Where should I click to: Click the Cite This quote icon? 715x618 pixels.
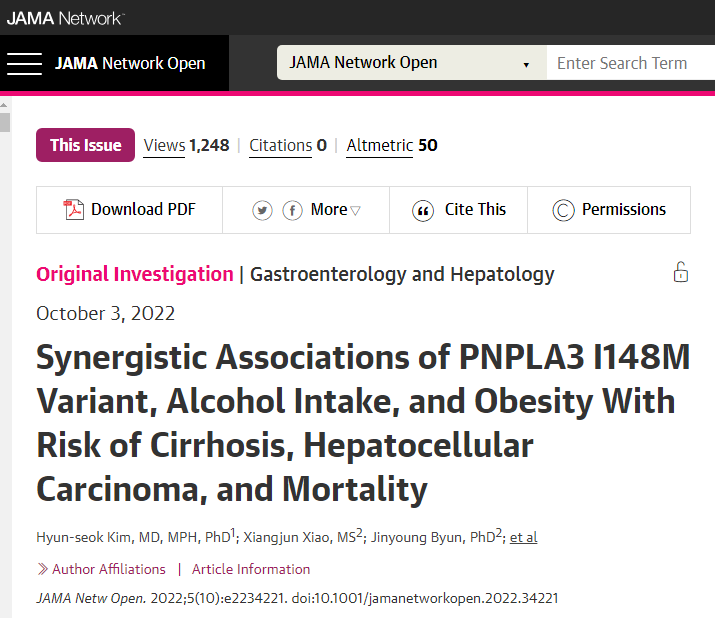click(424, 210)
